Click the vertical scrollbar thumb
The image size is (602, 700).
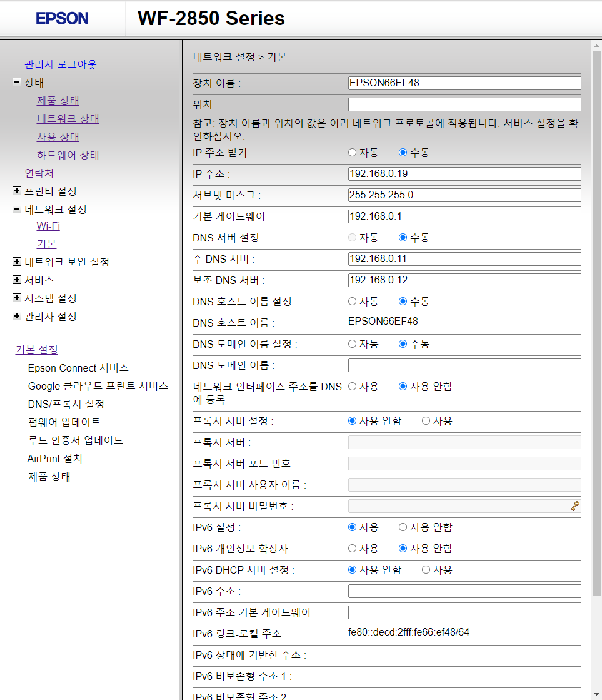pyautogui.click(x=596, y=323)
